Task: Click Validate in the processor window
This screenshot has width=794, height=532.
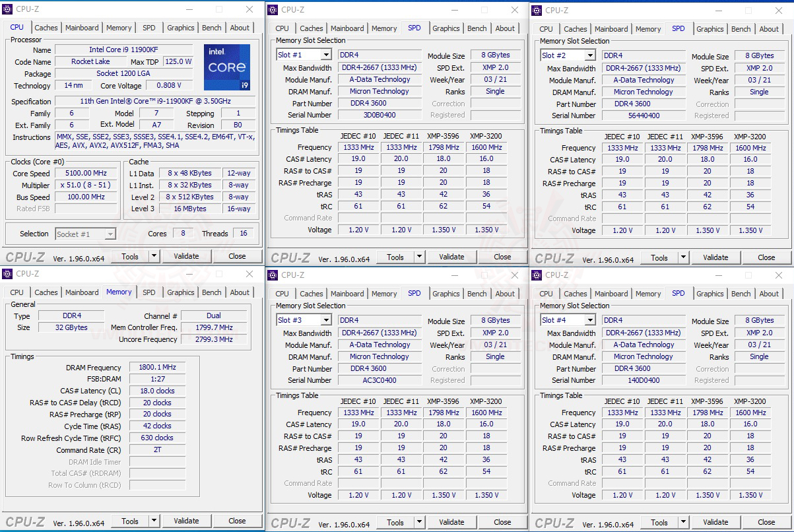Action: point(186,256)
